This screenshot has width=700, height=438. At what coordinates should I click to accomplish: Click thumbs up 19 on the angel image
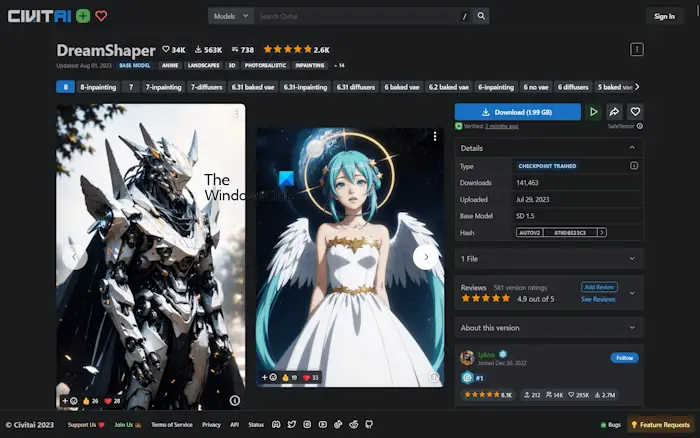pyautogui.click(x=290, y=377)
